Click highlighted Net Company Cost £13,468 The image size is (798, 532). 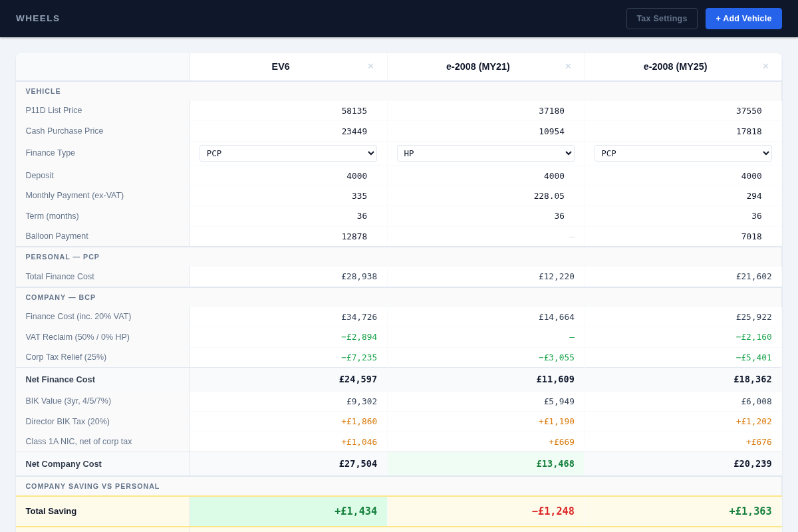click(555, 464)
